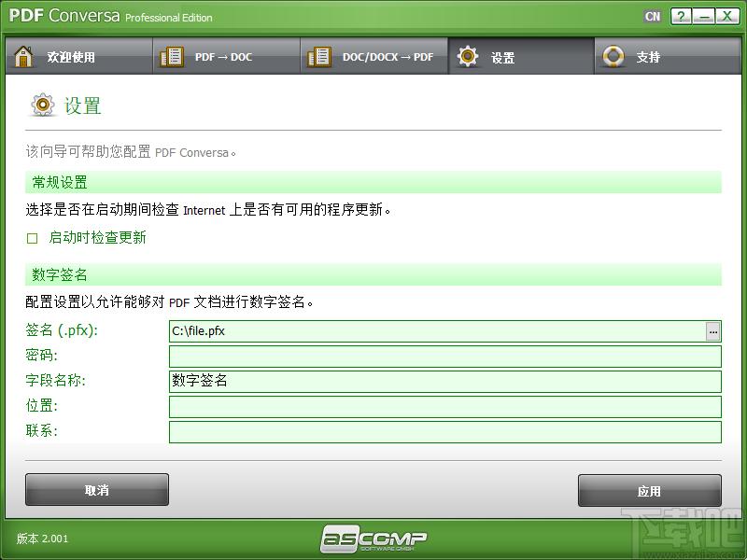Click the 密码: label
This screenshot has width=747, height=560.
41,356
